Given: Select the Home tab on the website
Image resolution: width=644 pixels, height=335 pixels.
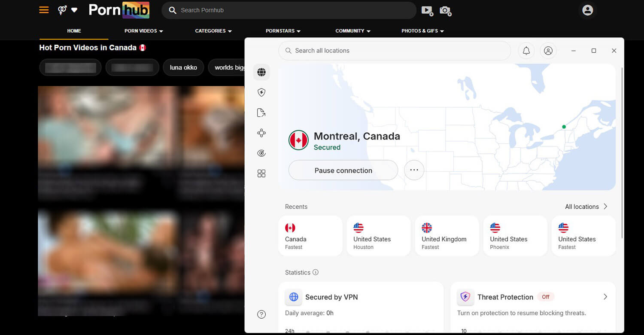Looking at the screenshot, I should click(x=74, y=31).
